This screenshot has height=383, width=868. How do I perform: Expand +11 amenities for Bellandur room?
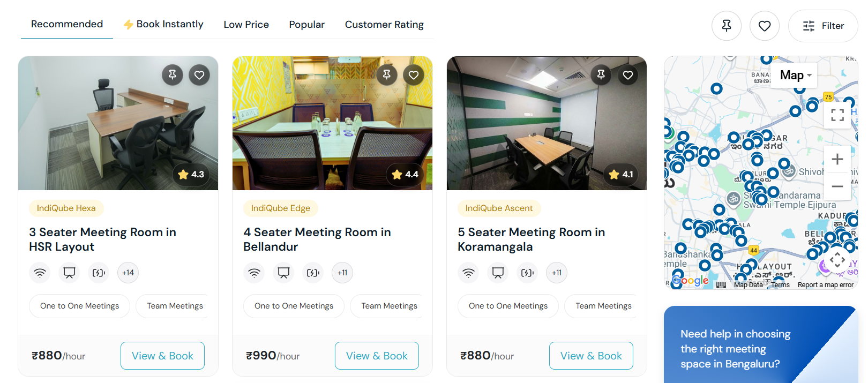pyautogui.click(x=342, y=273)
